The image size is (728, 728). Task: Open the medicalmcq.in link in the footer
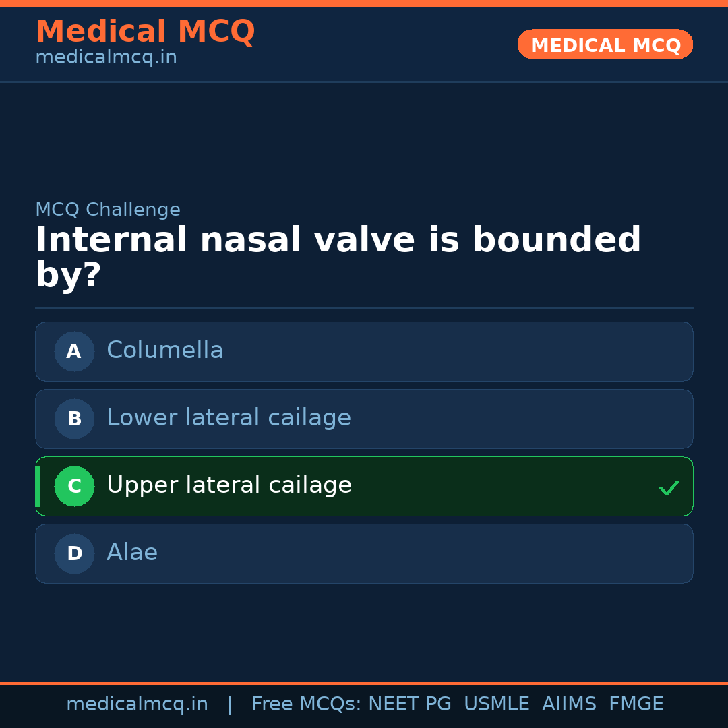[137, 704]
